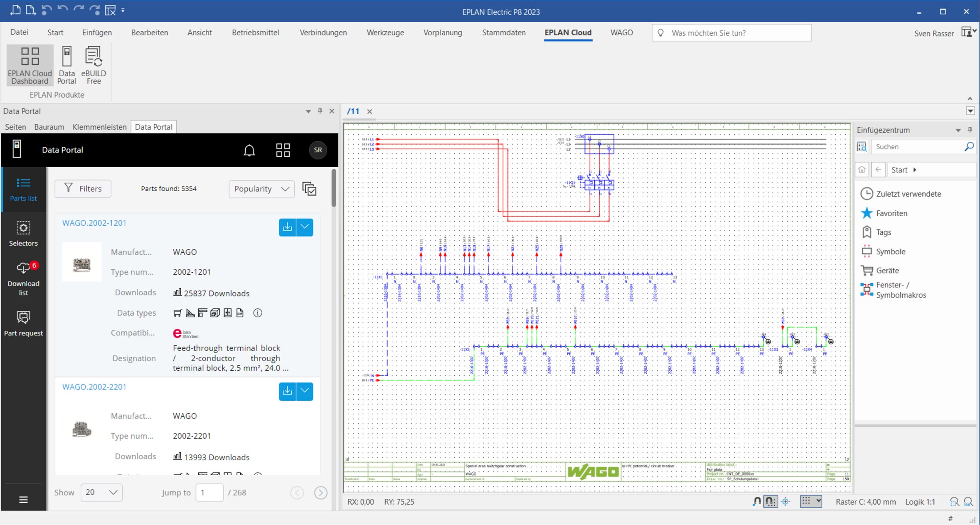Open the Selectors sidebar section
This screenshot has width=980, height=525.
coord(23,234)
